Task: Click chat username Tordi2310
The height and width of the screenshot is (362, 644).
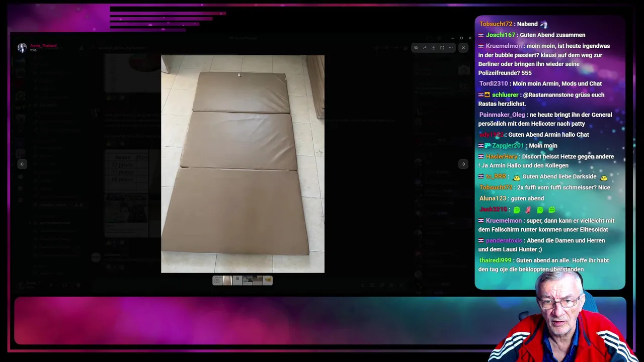Action: [494, 84]
